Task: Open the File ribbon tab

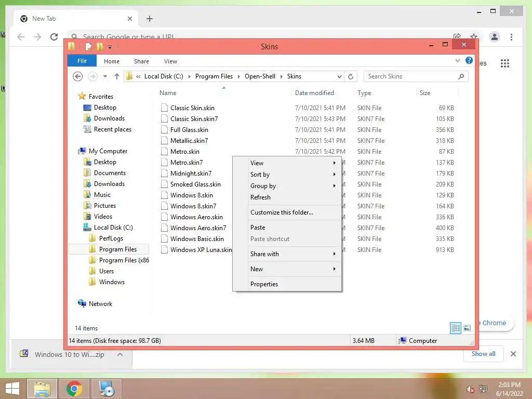Action: click(82, 61)
